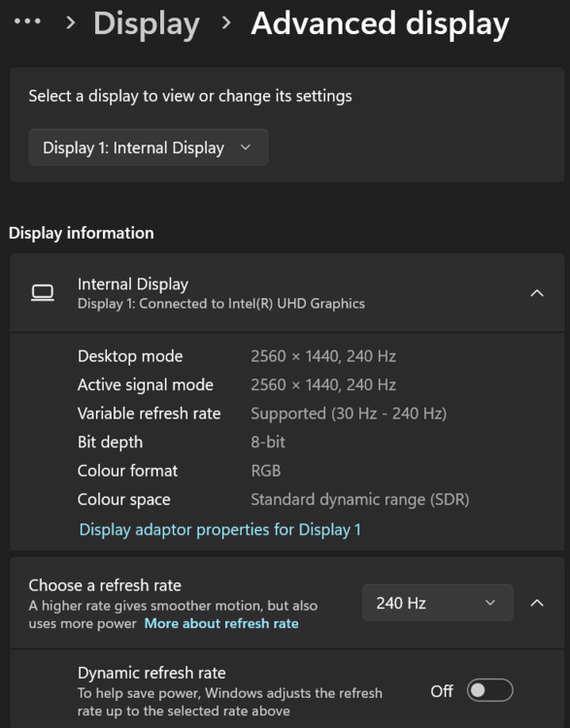Screen dimensions: 570x728
Task: Click the Dynamic refresh rate label
Action: pyautogui.click(x=151, y=673)
